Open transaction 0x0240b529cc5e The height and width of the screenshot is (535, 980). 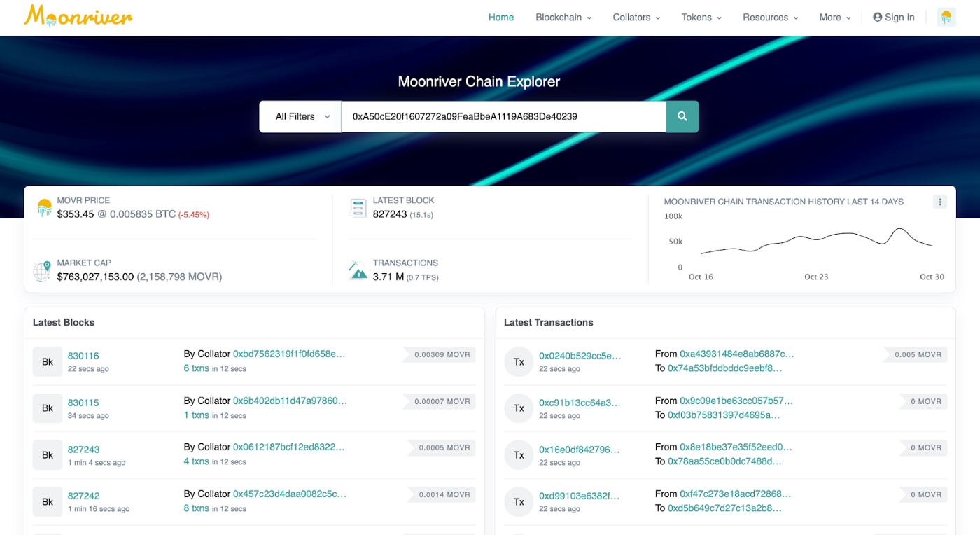(x=580, y=356)
